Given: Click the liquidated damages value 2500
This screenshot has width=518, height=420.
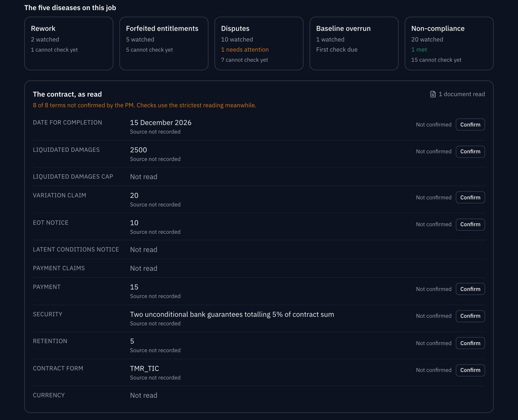Looking at the screenshot, I should tap(139, 150).
